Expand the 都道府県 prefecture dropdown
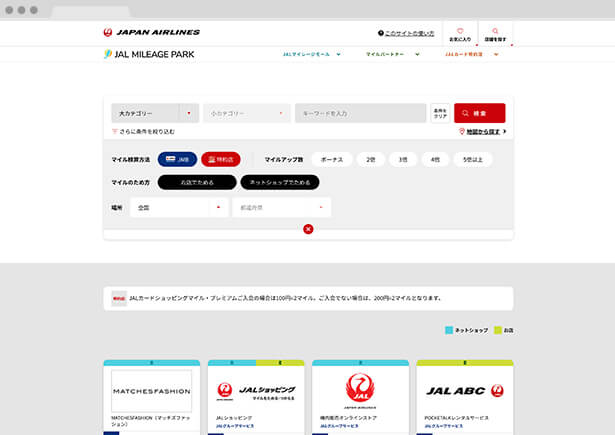Viewport: 615px width, 435px height. [x=282, y=207]
